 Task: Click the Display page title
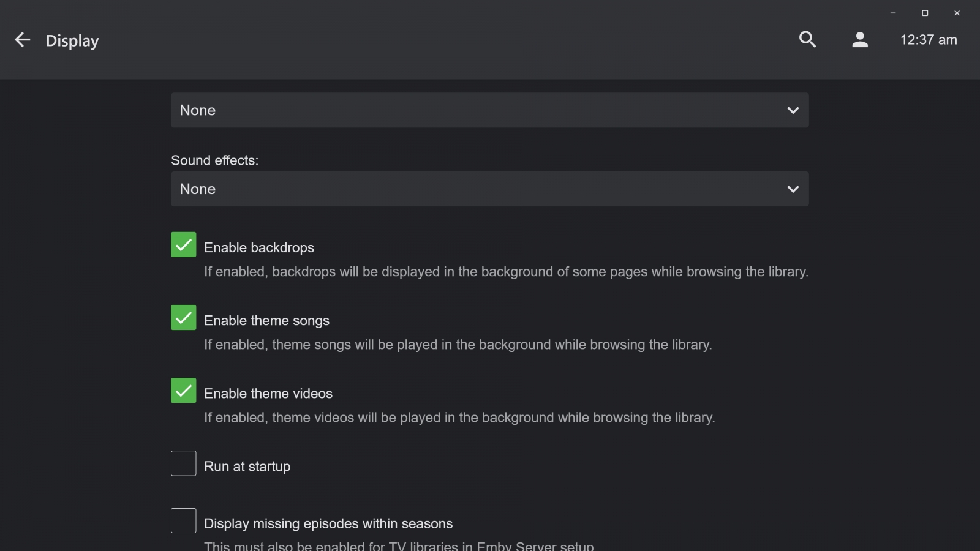tap(72, 41)
